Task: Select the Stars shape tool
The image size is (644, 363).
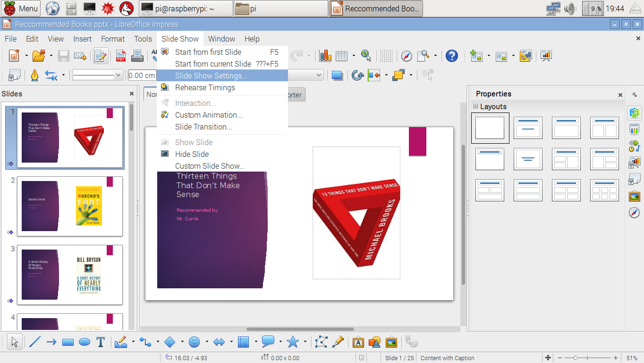Action: pos(293,342)
